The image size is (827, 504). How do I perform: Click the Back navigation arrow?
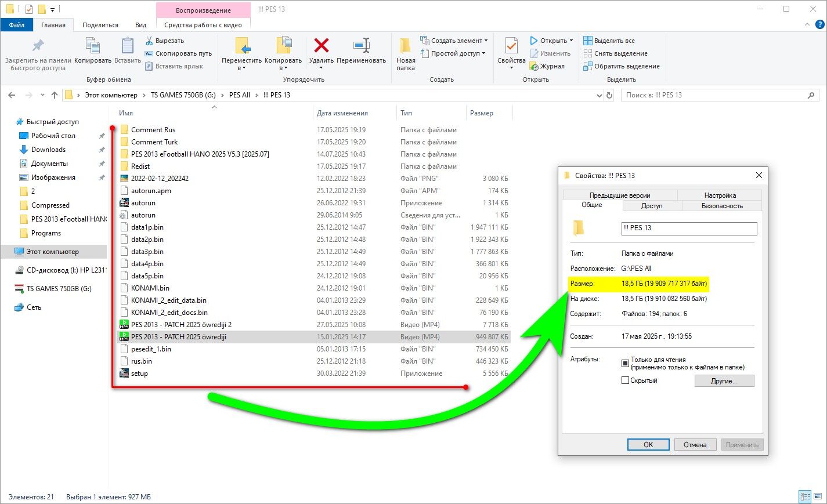[12, 95]
